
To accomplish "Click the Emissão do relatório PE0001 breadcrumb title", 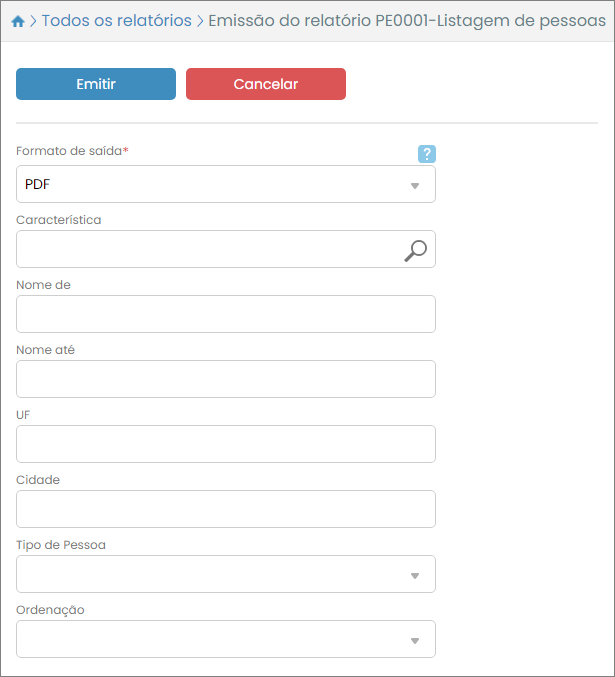I will point(399,21).
